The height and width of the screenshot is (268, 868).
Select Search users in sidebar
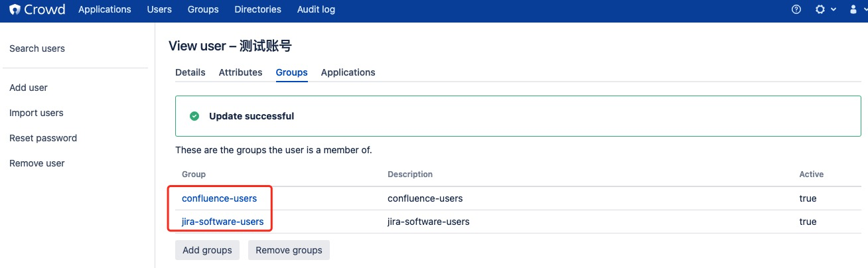pos(37,48)
